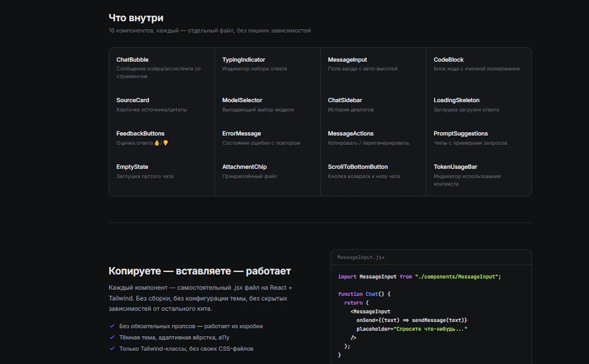Click the "function Chat() {" code line

coord(364,294)
